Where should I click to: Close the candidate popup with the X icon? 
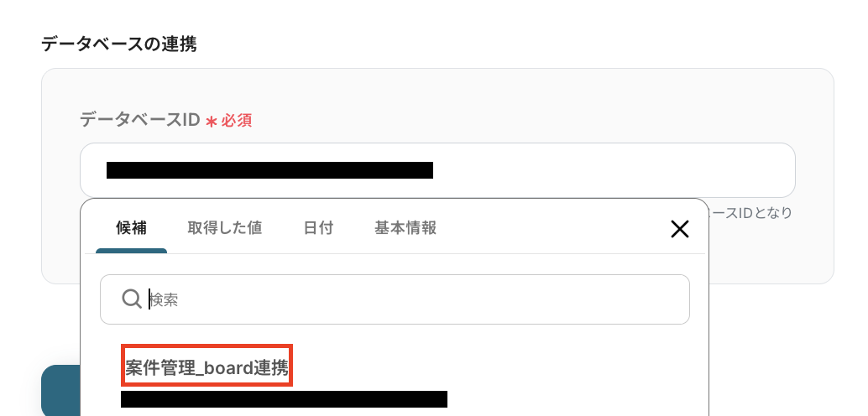pos(679,228)
